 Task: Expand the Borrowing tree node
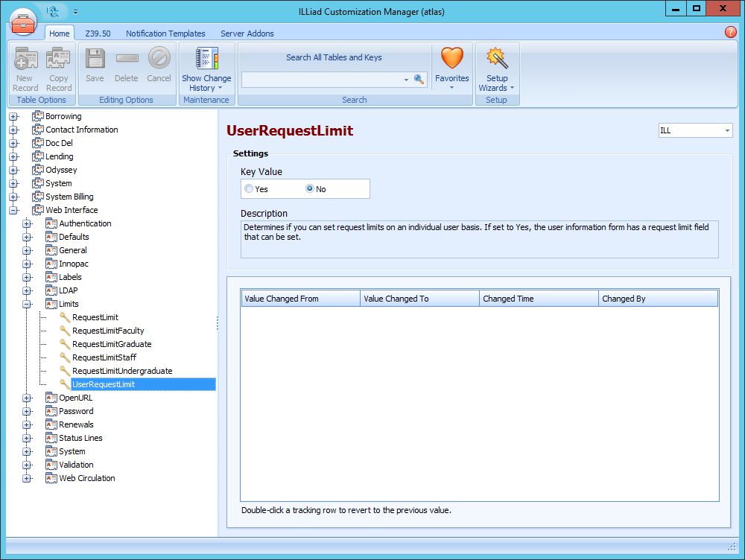point(13,116)
